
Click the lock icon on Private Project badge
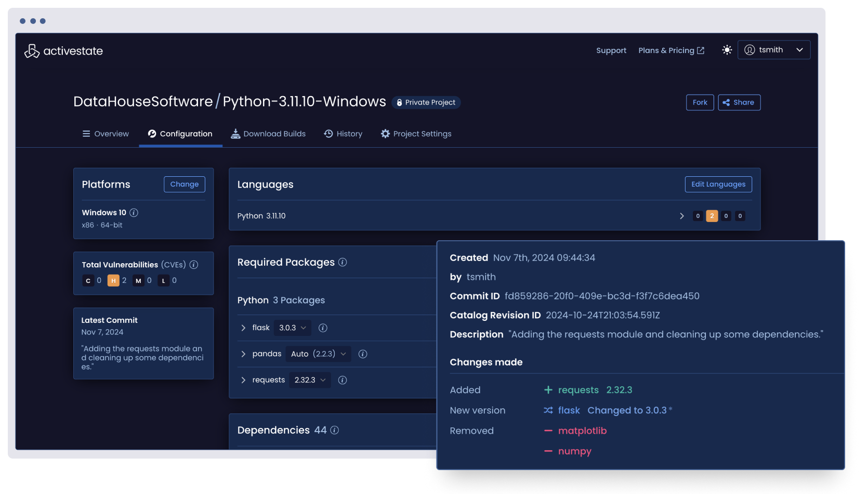[x=399, y=102]
